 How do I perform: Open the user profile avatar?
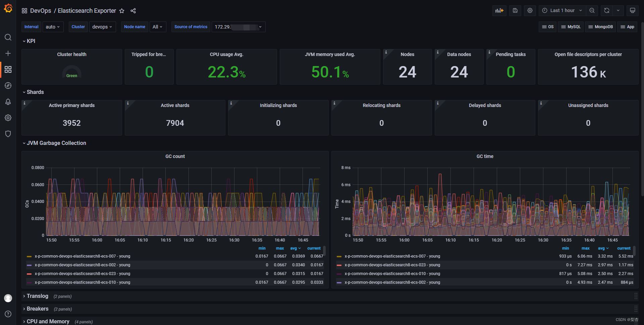[8, 298]
